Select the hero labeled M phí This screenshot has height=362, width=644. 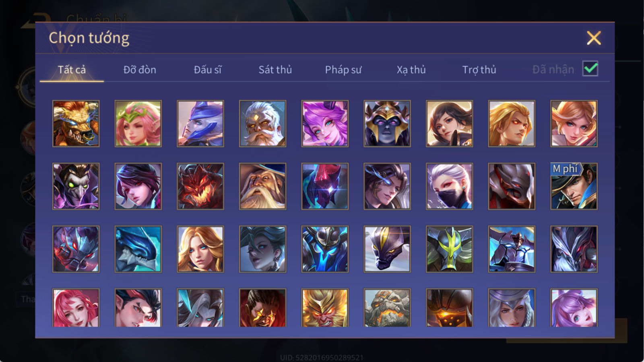point(574,186)
